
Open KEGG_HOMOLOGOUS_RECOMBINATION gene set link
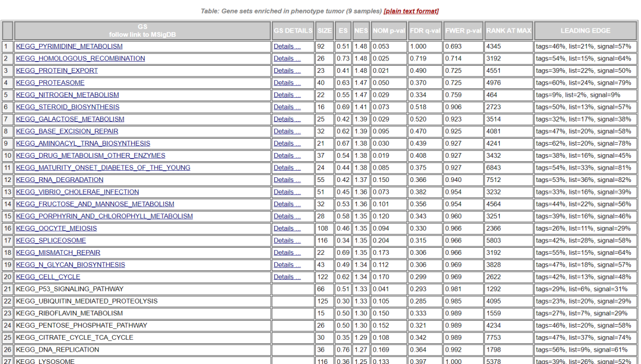[81, 59]
